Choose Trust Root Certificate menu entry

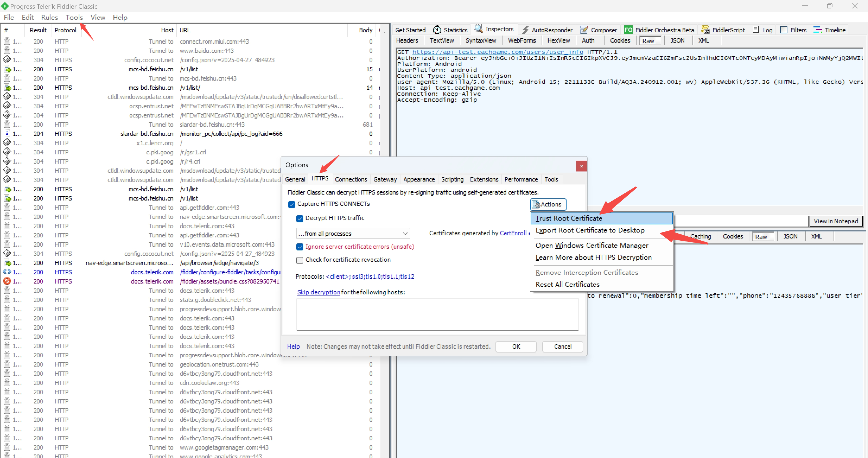(x=568, y=218)
